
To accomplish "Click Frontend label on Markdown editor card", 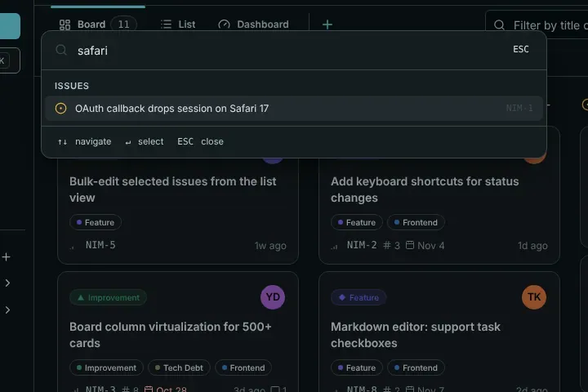I will click(x=416, y=367).
